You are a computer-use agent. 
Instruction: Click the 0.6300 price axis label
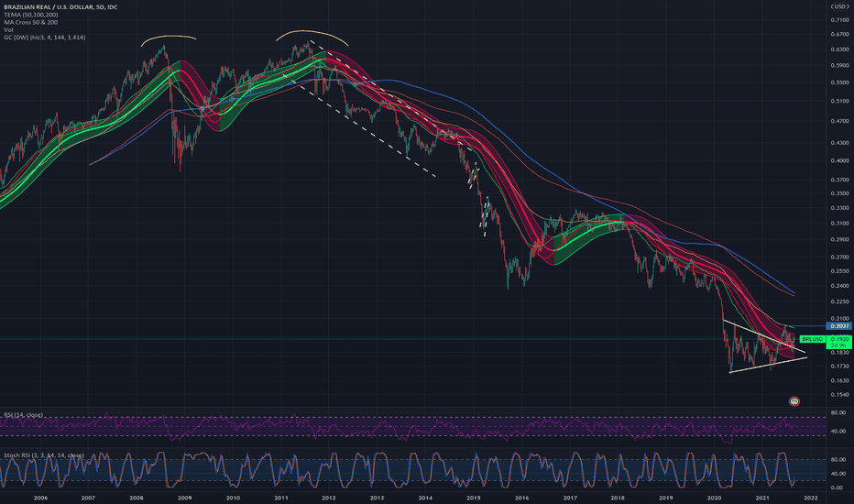pos(839,49)
